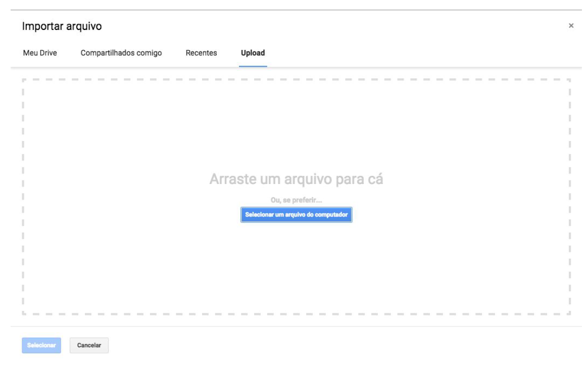The image size is (588, 369).
Task: Switch to the Meu Drive tab
Action: 40,53
